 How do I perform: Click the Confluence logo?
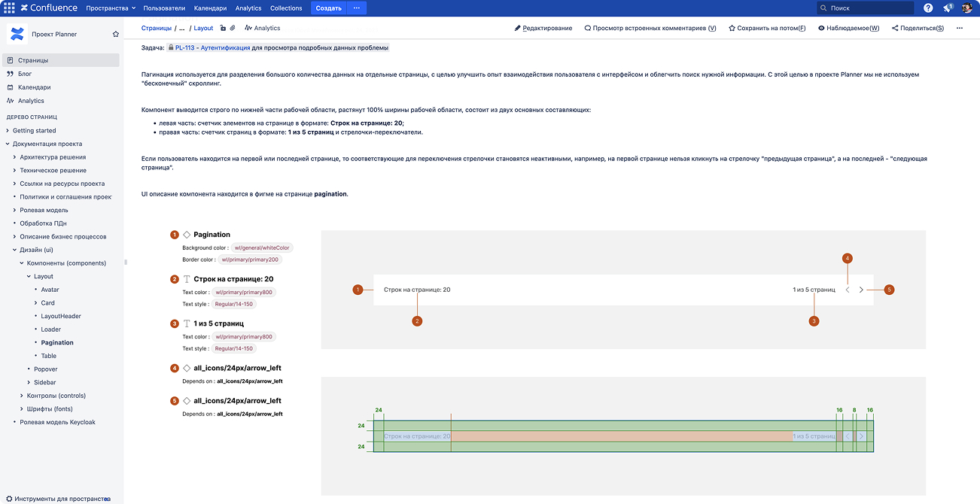49,8
